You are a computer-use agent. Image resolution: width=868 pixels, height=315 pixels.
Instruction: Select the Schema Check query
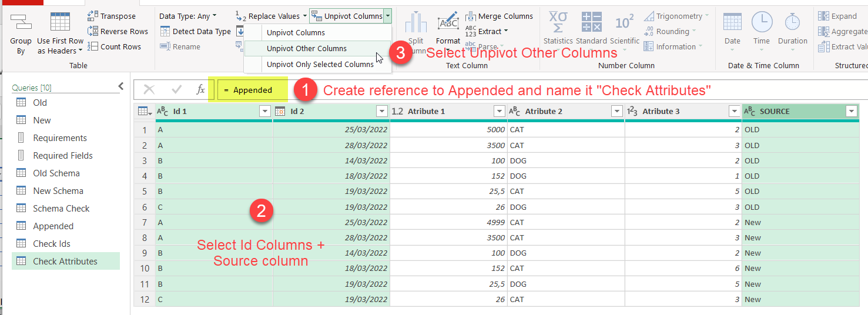61,209
